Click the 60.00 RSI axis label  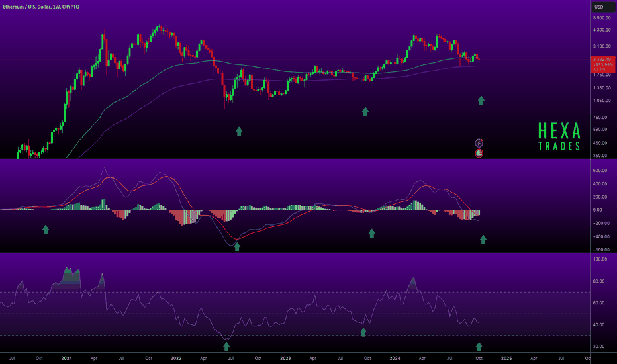598,303
